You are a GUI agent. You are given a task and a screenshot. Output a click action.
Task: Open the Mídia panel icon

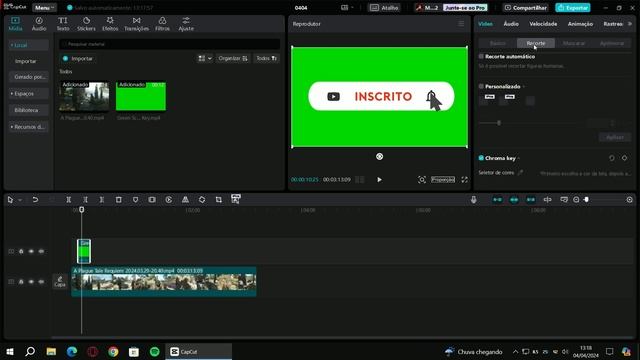(15, 24)
